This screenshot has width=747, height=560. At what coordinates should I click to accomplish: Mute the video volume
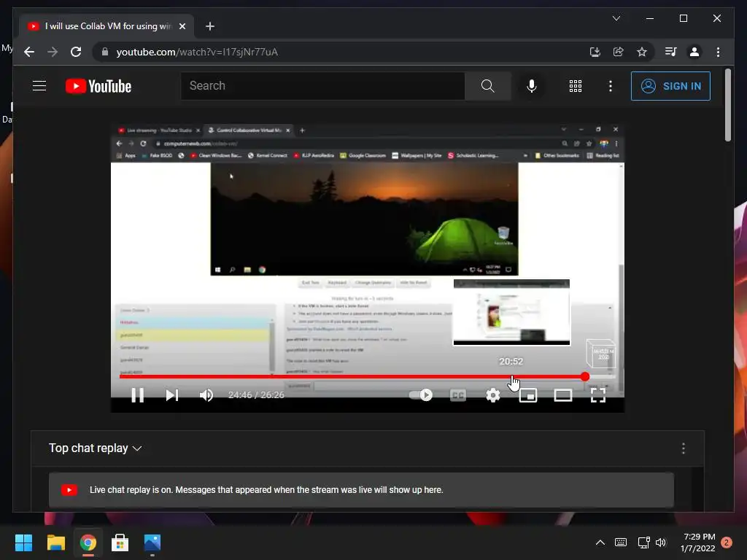click(x=206, y=395)
